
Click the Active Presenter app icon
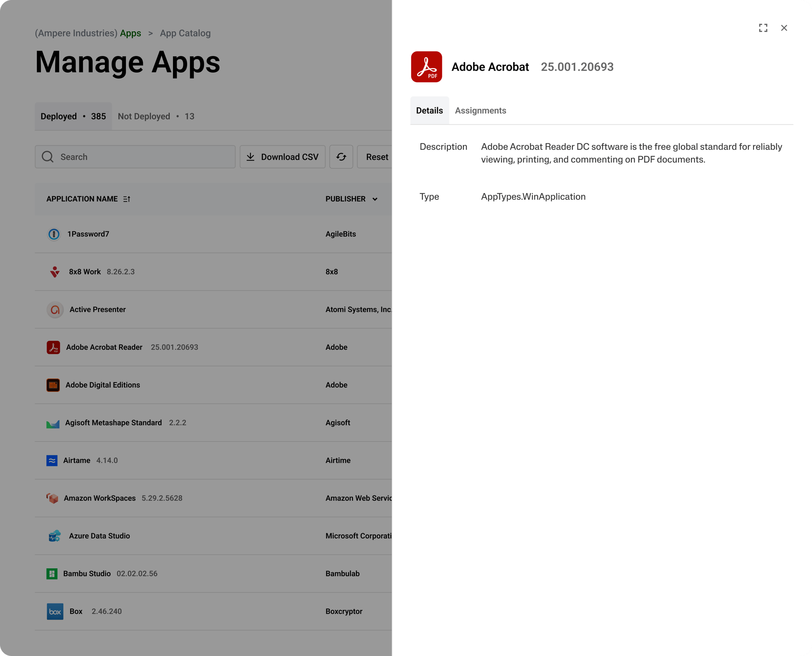54,310
